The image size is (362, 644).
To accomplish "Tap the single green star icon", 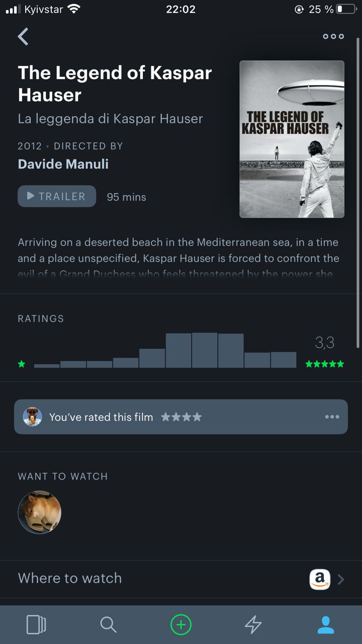I will tap(22, 364).
